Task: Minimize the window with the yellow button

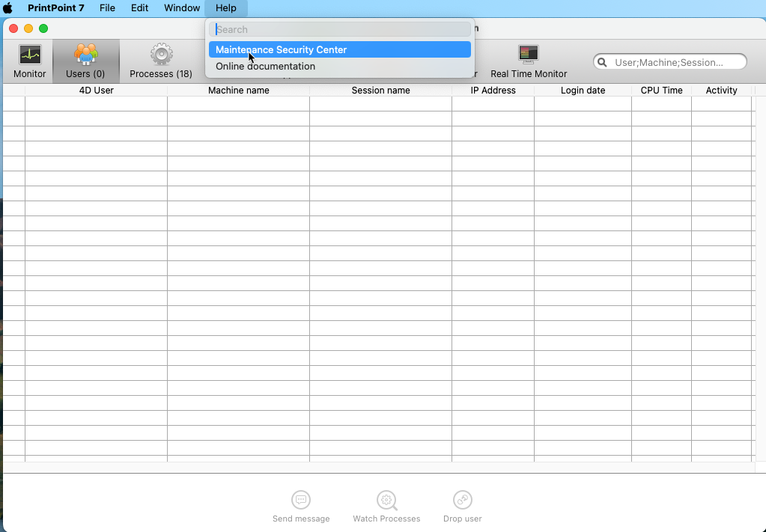Action: pyautogui.click(x=28, y=28)
